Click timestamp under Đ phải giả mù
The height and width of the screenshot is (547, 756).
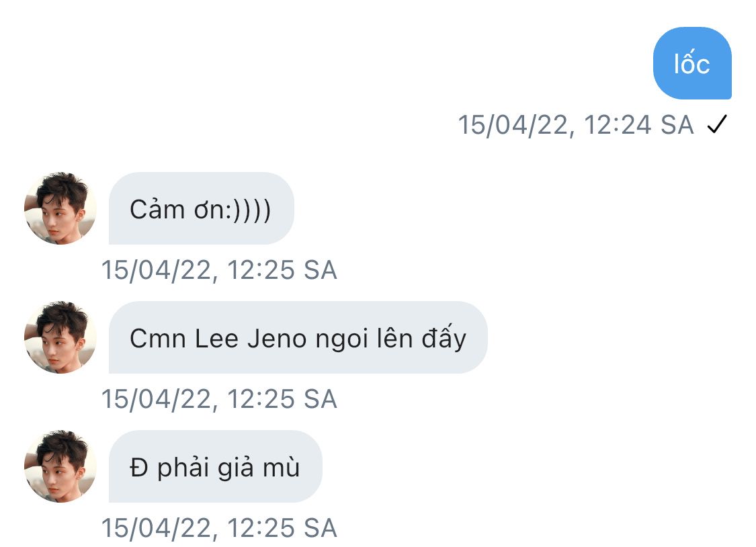click(x=219, y=529)
